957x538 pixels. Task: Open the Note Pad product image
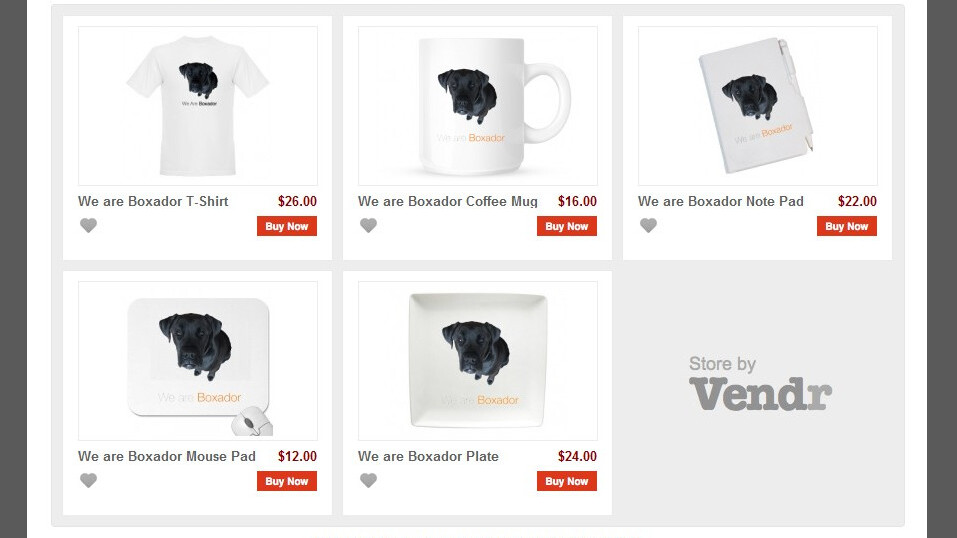point(758,106)
